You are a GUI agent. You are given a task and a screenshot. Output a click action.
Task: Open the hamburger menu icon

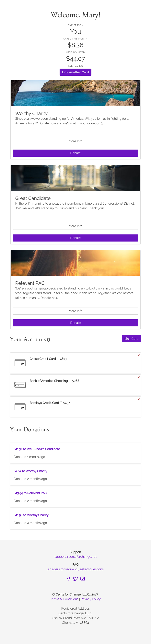(146, 5)
